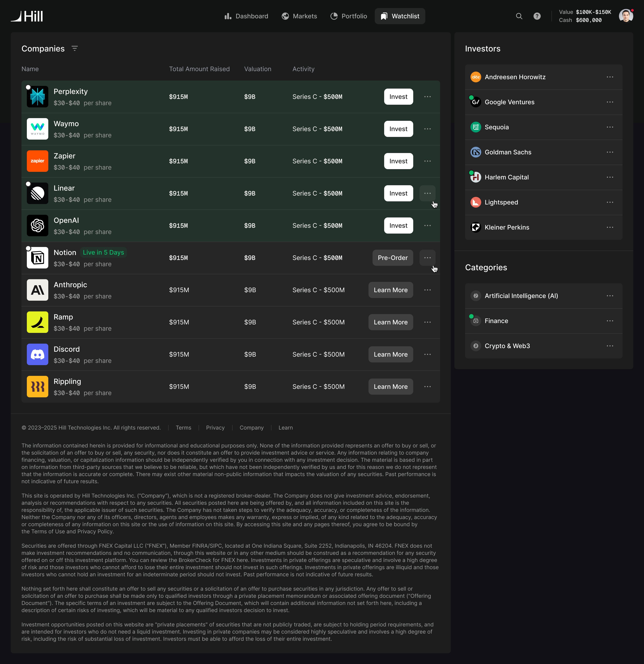
Task: Click the Companies filter icon
Action: (x=75, y=49)
